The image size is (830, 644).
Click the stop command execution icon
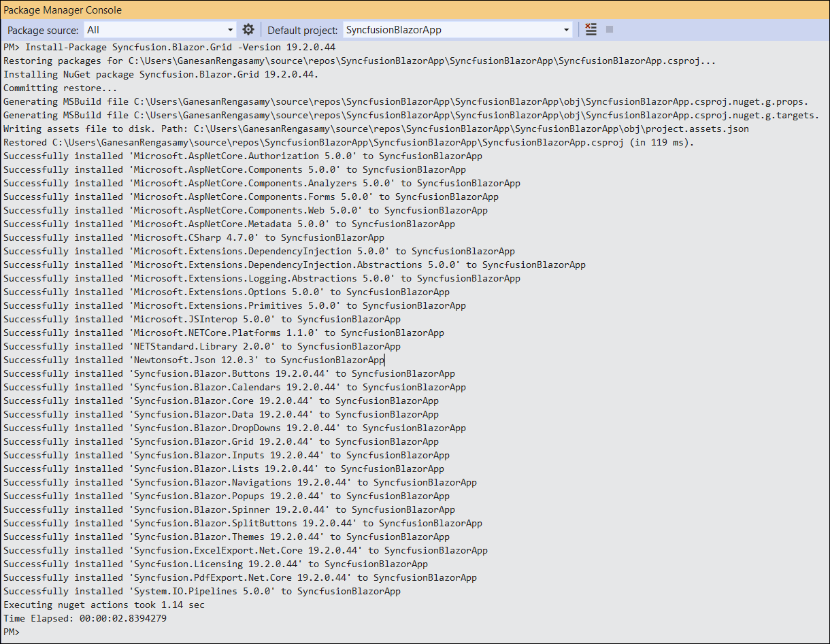pyautogui.click(x=610, y=29)
